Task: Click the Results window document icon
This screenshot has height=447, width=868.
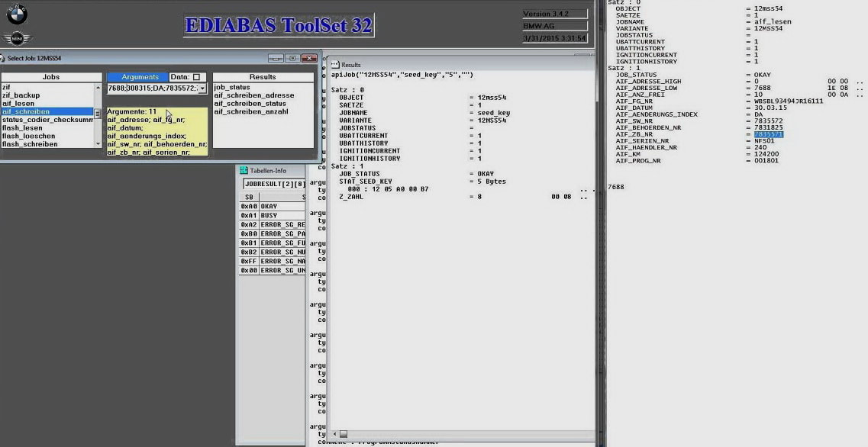Action: [335, 65]
